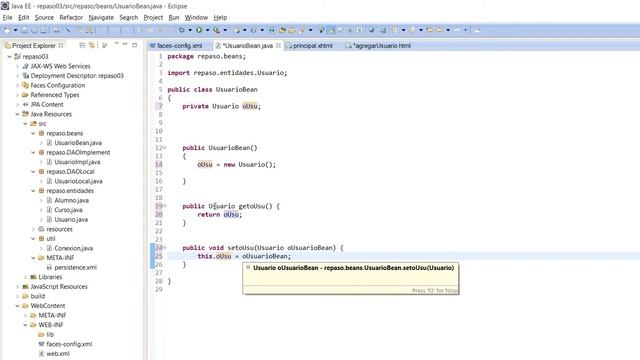Collapse the repaso03 project node

[9, 57]
